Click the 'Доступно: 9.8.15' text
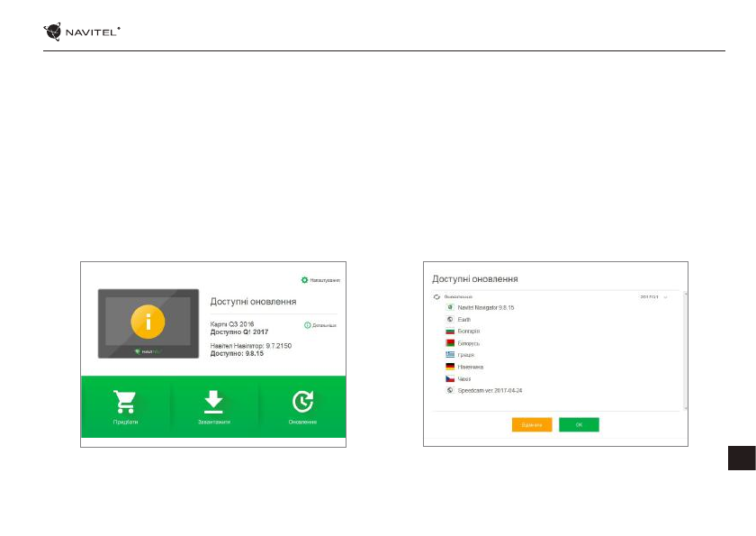 (237, 354)
